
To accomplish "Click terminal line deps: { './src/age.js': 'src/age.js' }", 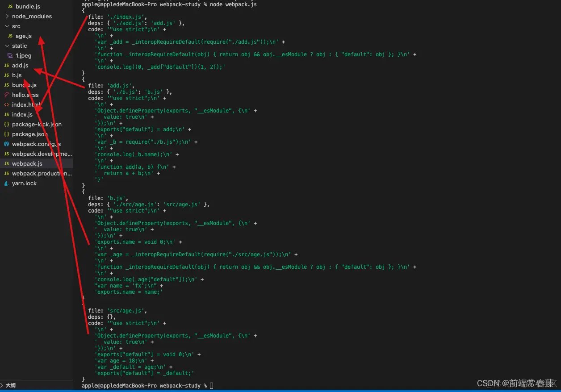I will pos(149,204).
